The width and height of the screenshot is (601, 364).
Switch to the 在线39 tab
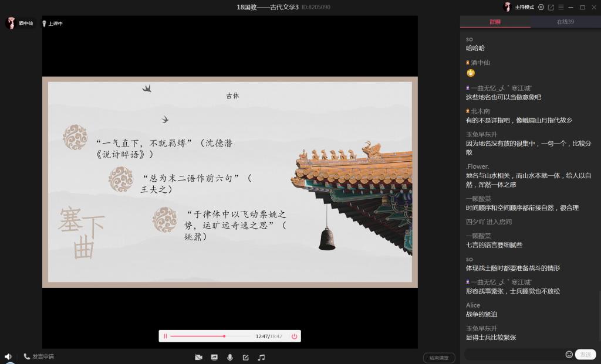click(x=565, y=22)
